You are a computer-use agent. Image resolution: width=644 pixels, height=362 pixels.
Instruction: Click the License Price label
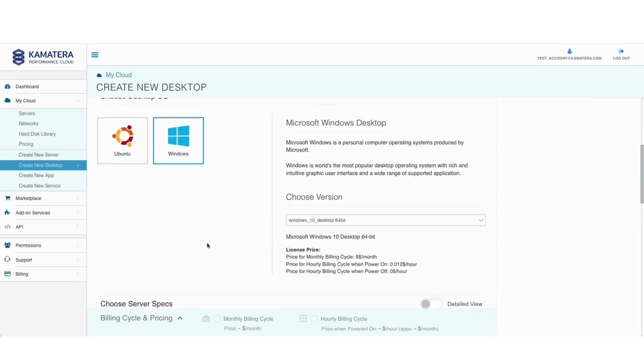click(x=303, y=249)
